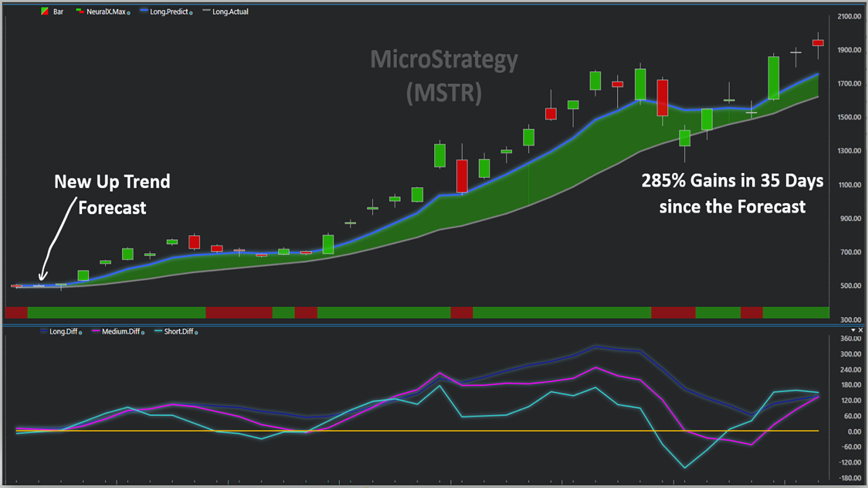Click the 1900.00 price axis label
The image size is (868, 488).
(849, 50)
